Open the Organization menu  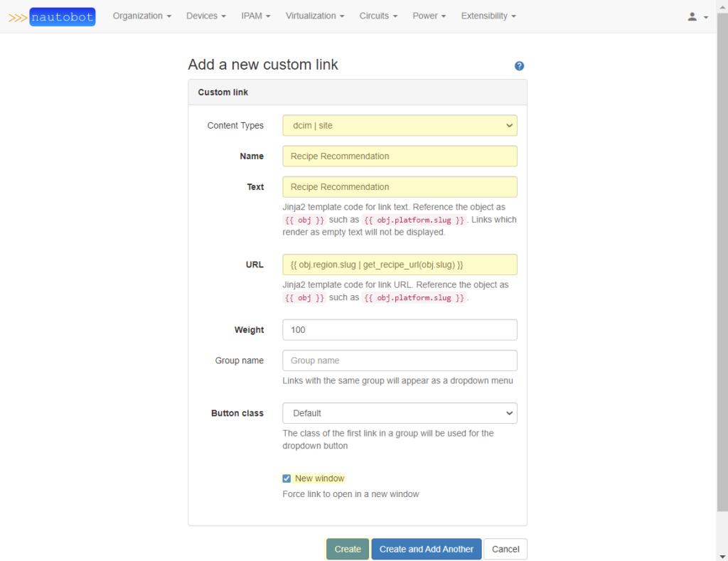click(x=142, y=16)
